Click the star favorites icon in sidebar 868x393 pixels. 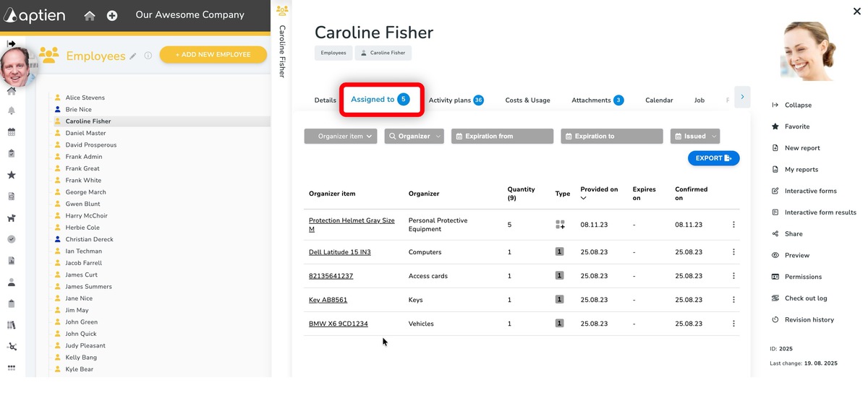pos(12,175)
